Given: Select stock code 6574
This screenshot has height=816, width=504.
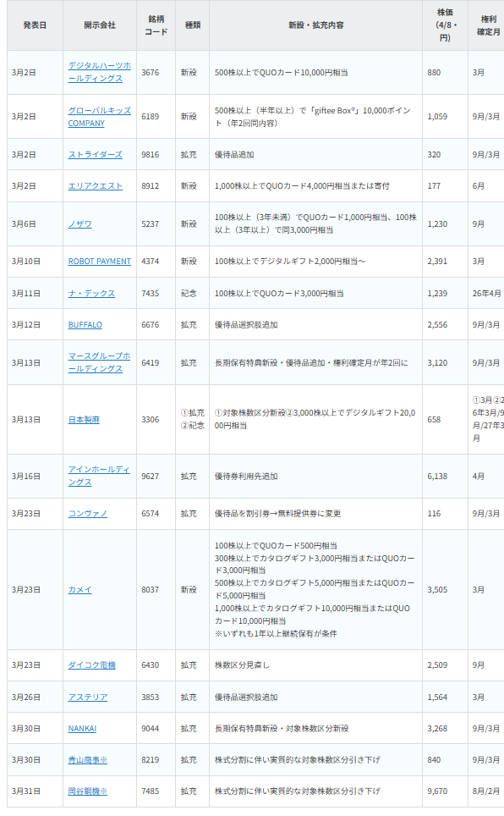Looking at the screenshot, I should (151, 514).
